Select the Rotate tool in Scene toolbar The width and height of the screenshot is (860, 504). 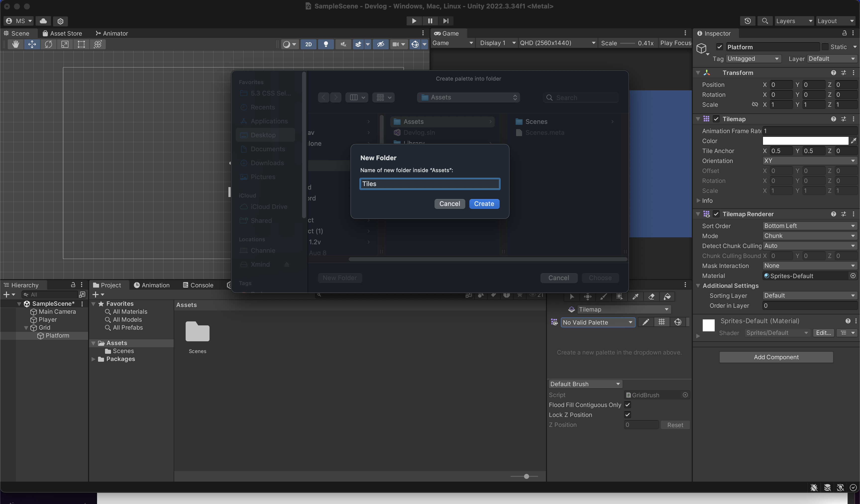[x=49, y=44]
